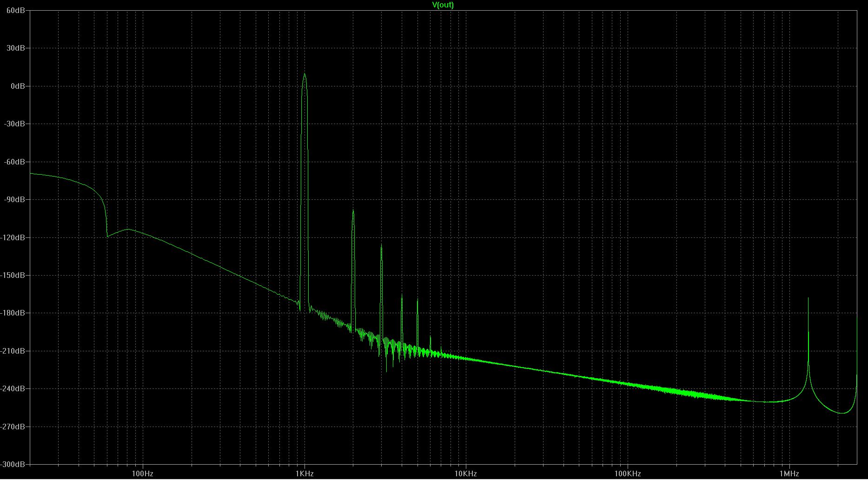Click the -300dB axis label
Screen dimensions: 868x480
pyautogui.click(x=13, y=464)
